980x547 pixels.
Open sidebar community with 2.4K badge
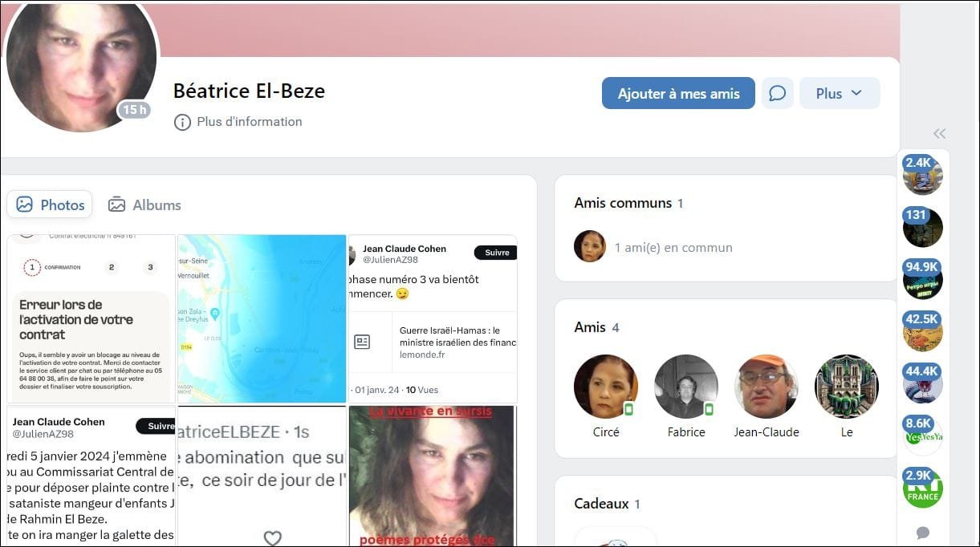[922, 174]
